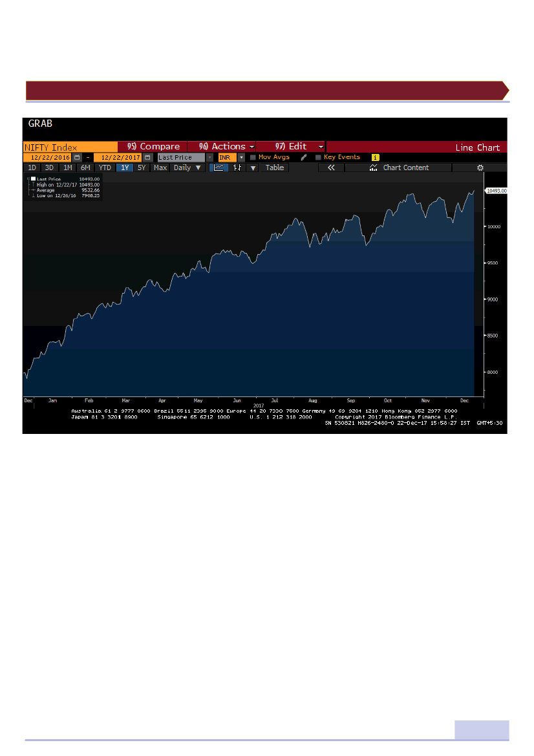This screenshot has width=534, height=756.
Task: Click the white Last Price legend swatch
Action: click(x=34, y=179)
